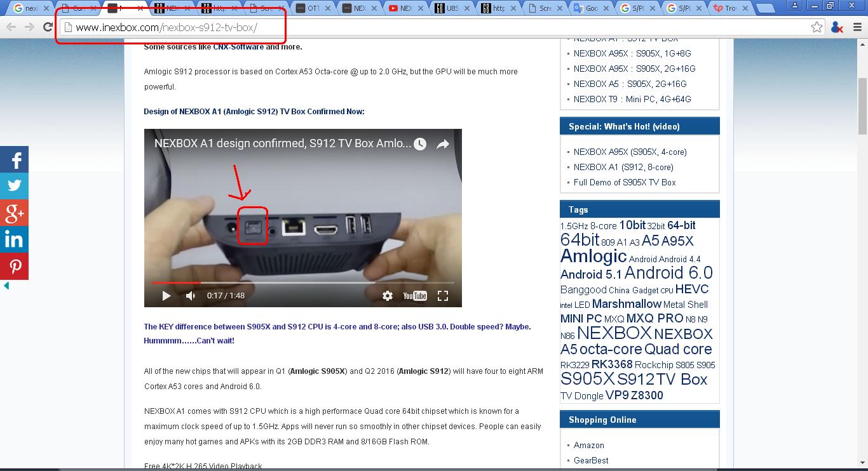The image size is (868, 471).
Task: Open the red-blue extension icon in toolbar
Action: point(837,27)
